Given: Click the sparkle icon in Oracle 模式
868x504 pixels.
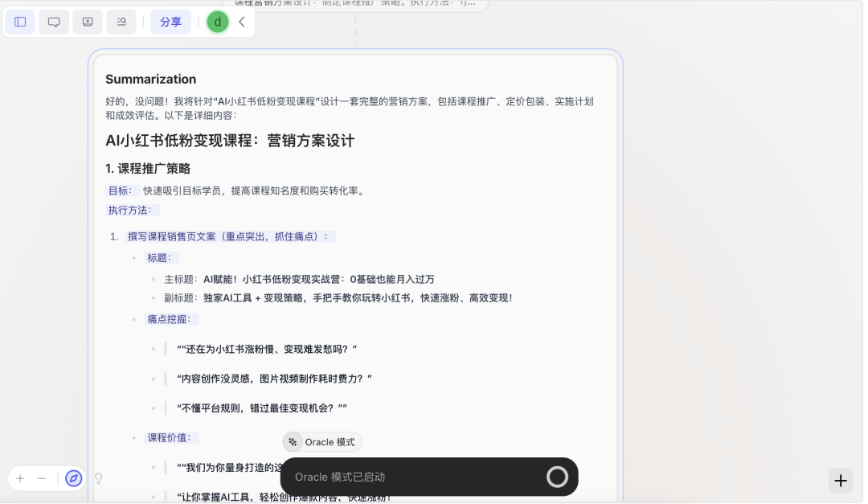Looking at the screenshot, I should pyautogui.click(x=293, y=442).
